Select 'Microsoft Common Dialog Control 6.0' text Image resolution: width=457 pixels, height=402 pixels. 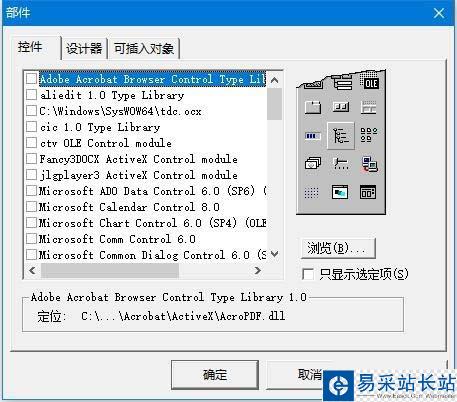144,255
